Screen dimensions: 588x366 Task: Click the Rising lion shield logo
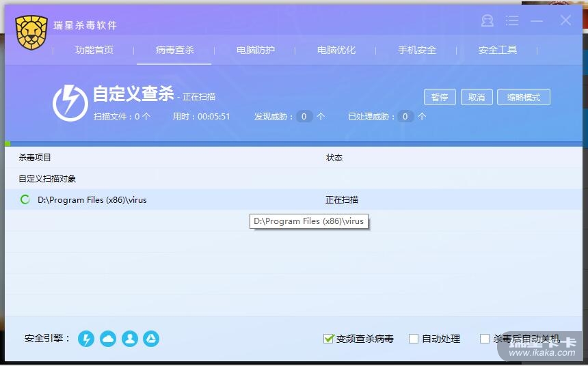(31, 33)
